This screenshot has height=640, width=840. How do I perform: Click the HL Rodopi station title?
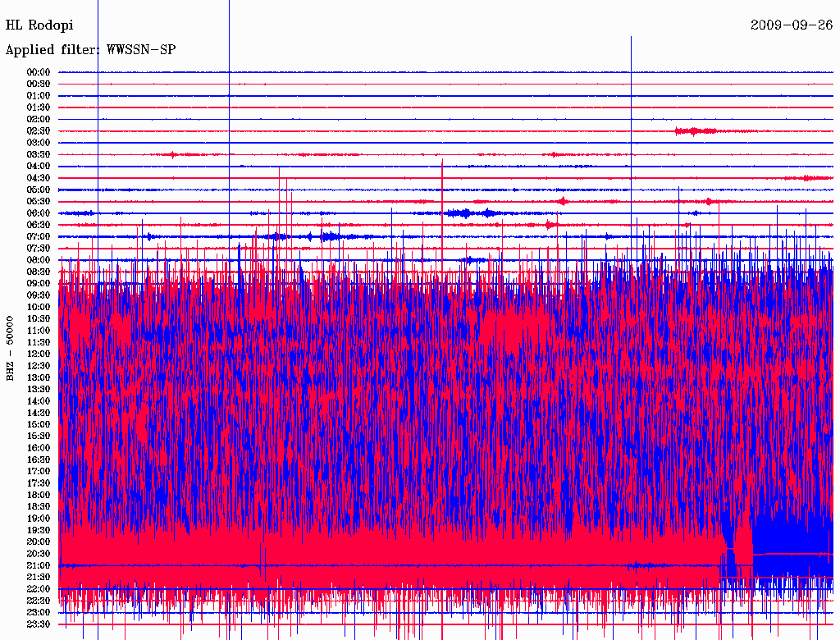coord(39,25)
